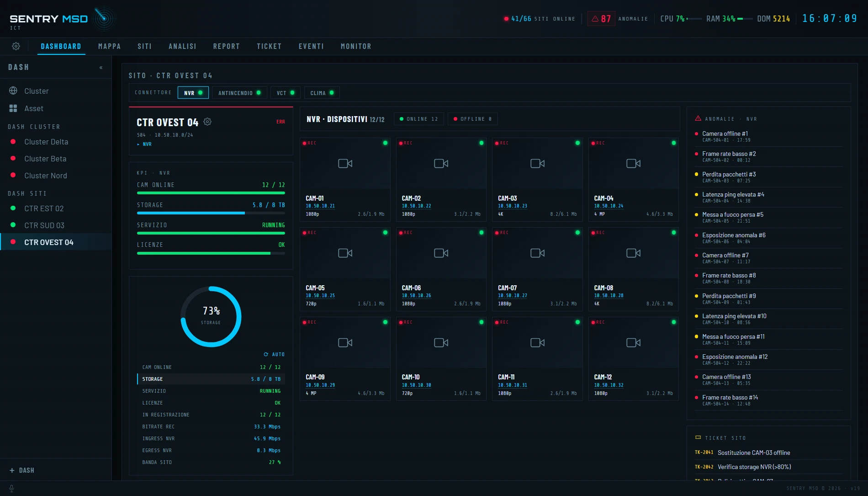Image resolution: width=868 pixels, height=496 pixels.
Task: Click the Ticket Sito icon
Action: (698, 437)
